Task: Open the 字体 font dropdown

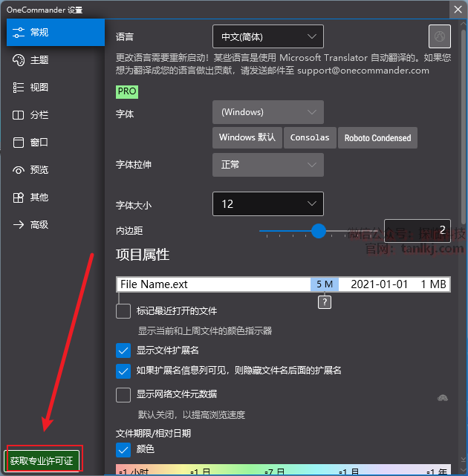Action: [x=268, y=112]
